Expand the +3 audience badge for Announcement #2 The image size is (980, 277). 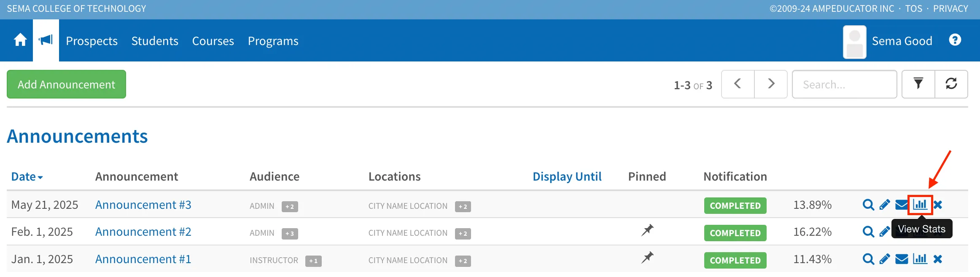point(290,234)
